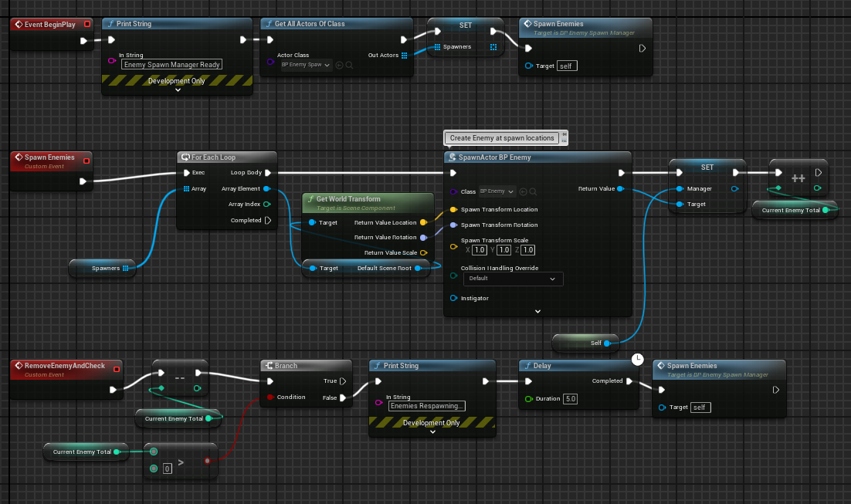The width and height of the screenshot is (851, 504).
Task: Click Branch False exec output pin
Action: [x=342, y=397]
